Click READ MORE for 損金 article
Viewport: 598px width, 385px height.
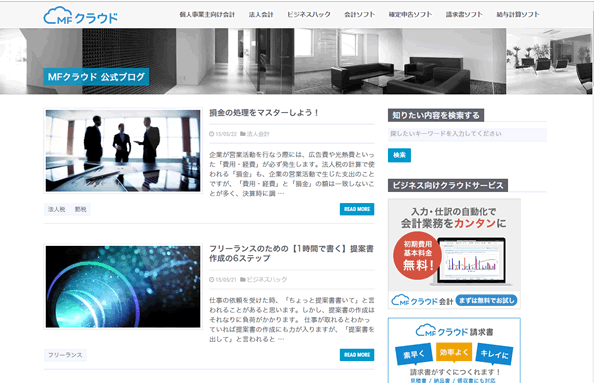coord(357,209)
